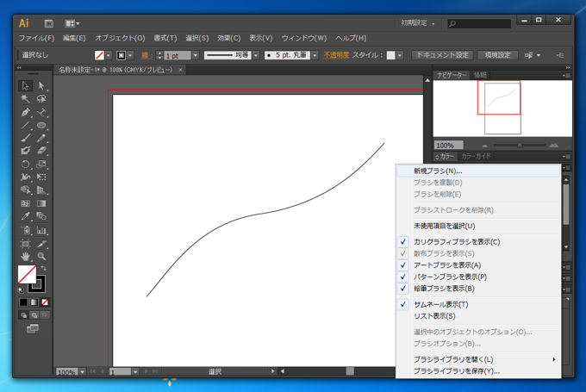Click the Fill color swatch in toolbox
The image size is (586, 392).
[x=27, y=274]
